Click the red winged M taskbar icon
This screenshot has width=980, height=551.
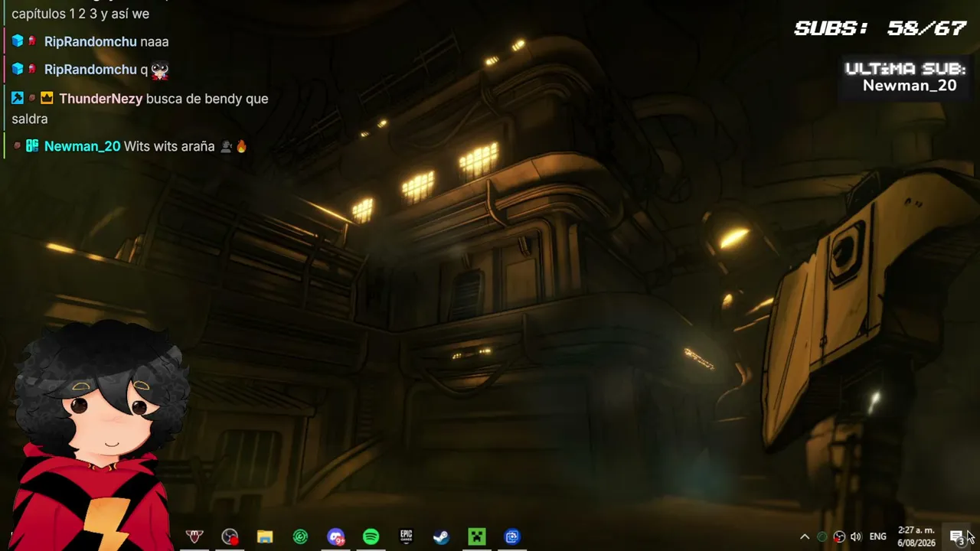(x=194, y=537)
